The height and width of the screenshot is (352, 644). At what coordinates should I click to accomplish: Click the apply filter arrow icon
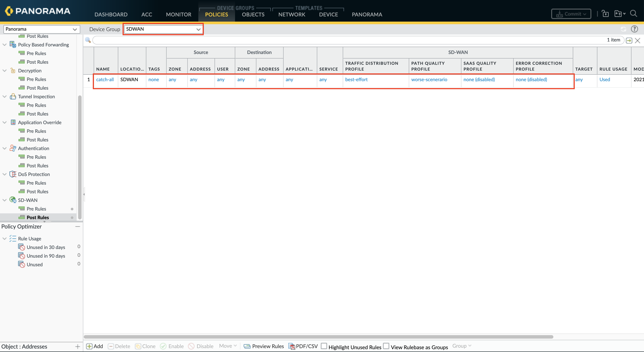point(629,40)
